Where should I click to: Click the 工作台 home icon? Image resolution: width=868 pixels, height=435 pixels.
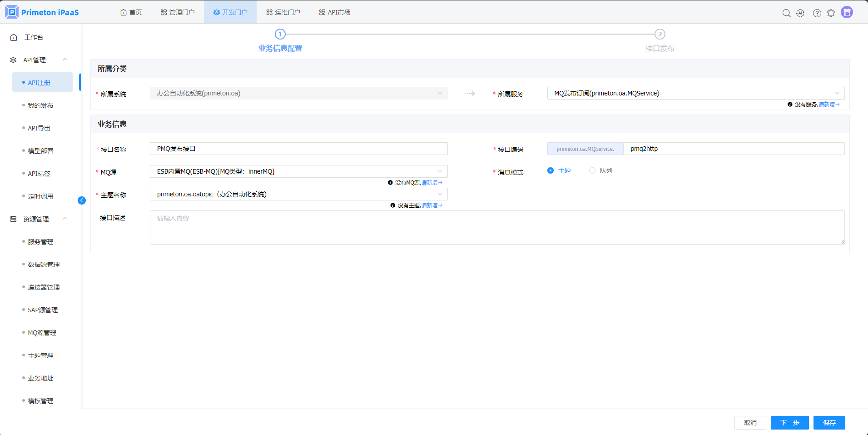click(x=14, y=37)
